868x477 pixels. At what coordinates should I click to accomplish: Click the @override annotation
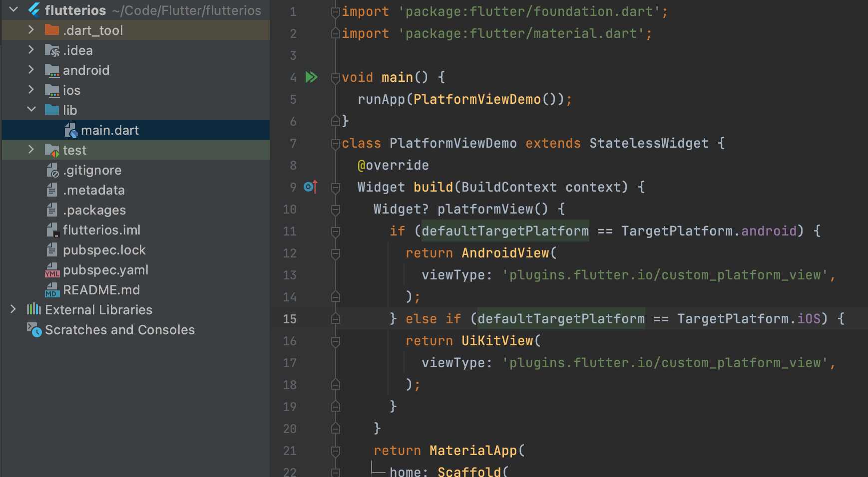(x=393, y=165)
